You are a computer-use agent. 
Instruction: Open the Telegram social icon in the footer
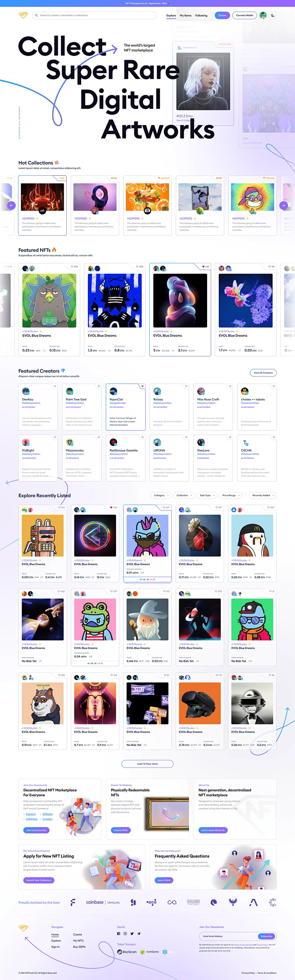pos(139,933)
